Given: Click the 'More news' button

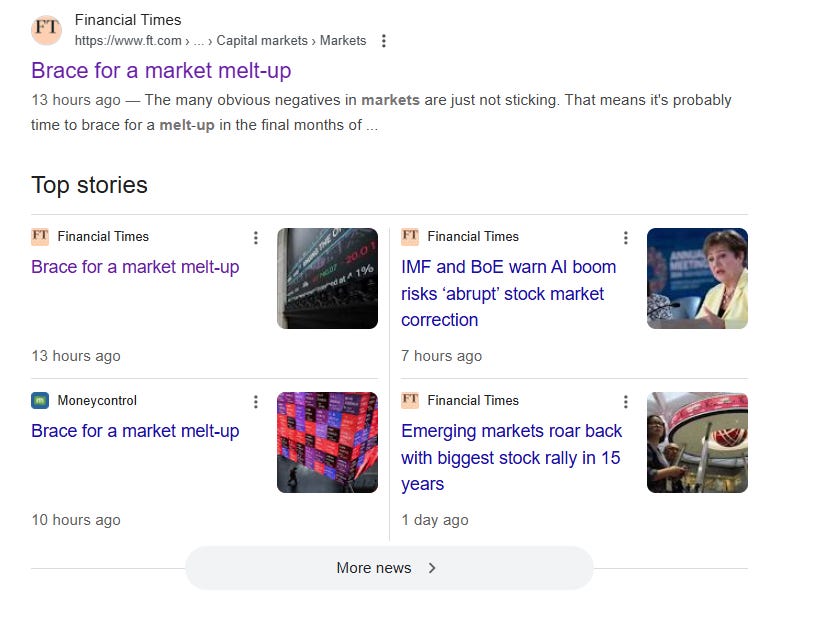Looking at the screenshot, I should (x=389, y=568).
